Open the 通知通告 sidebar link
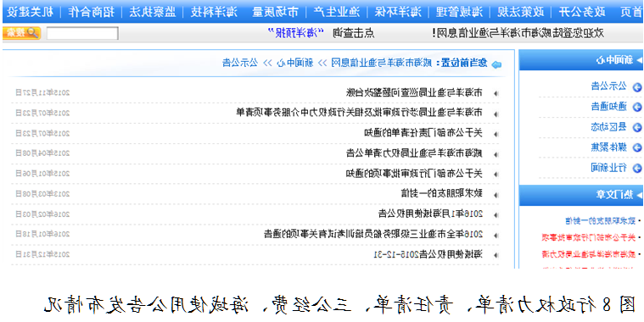644x322 pixels. pyautogui.click(x=609, y=107)
